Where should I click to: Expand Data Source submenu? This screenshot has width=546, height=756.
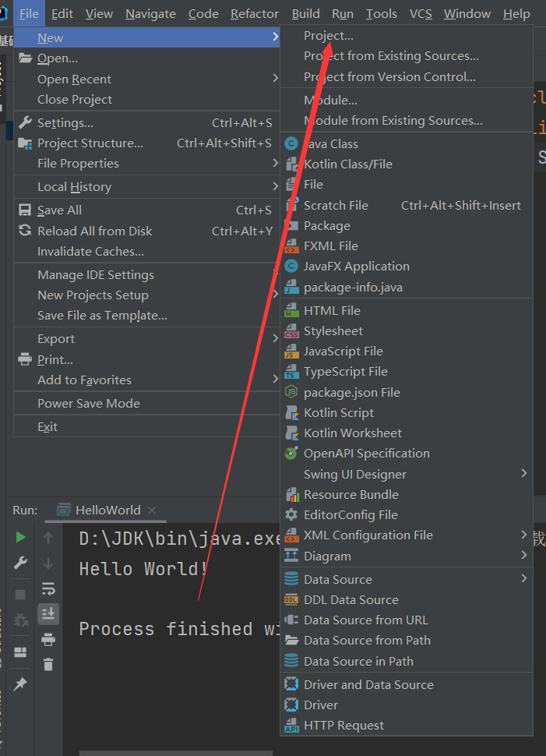(x=407, y=580)
